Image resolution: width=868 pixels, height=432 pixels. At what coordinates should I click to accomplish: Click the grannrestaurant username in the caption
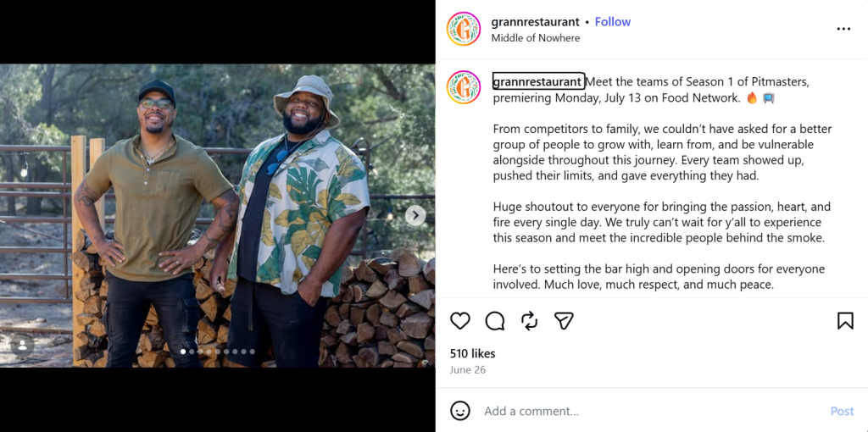click(x=537, y=82)
